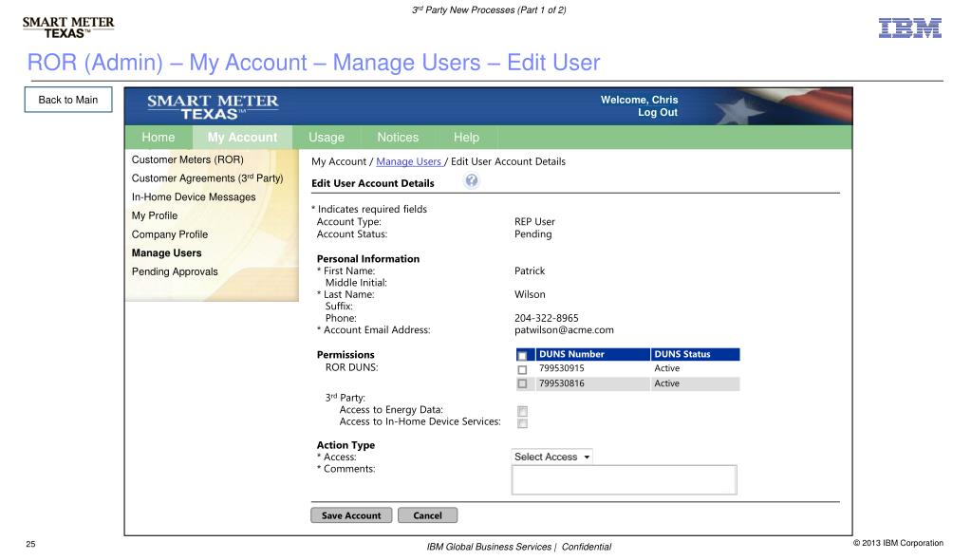Open In-Home Device Messages in sidebar

click(x=194, y=197)
